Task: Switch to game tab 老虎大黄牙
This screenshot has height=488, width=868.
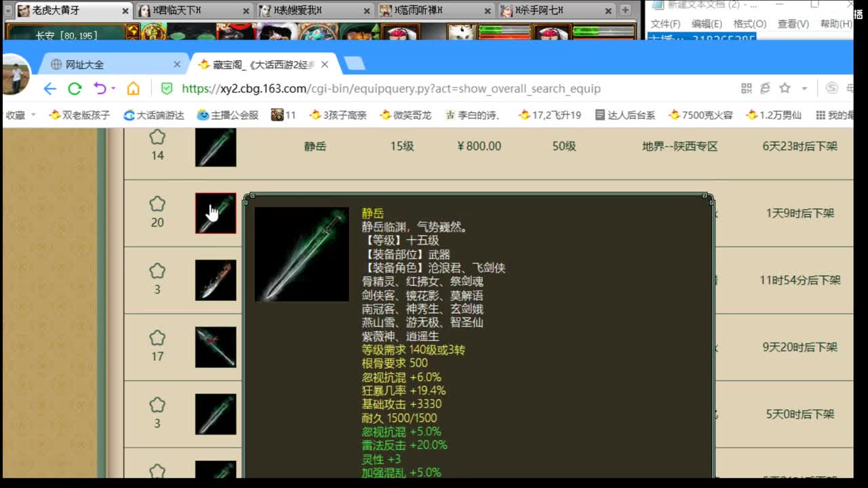Action: pos(73,10)
